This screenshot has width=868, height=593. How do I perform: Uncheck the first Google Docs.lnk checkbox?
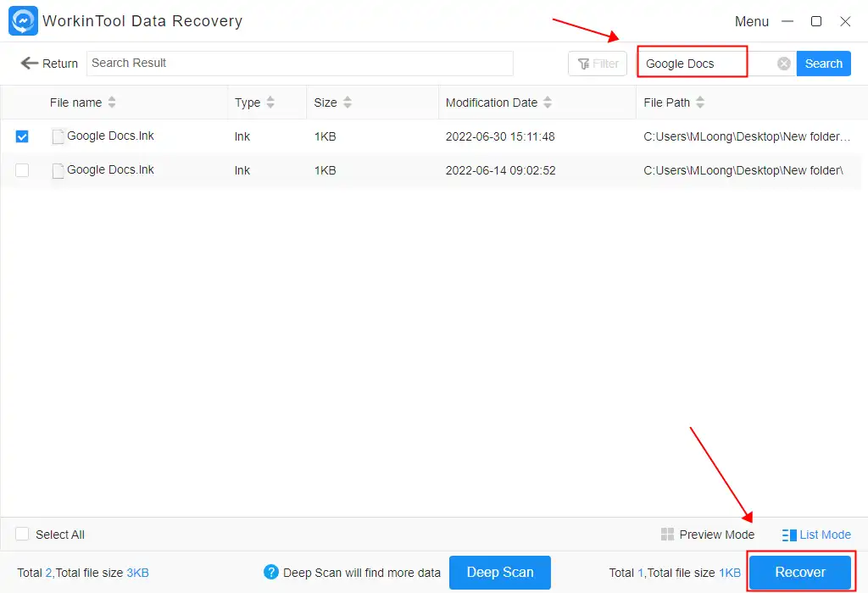click(x=22, y=136)
